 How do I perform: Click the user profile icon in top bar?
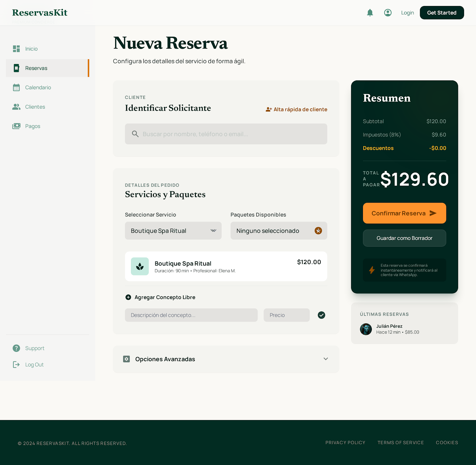pyautogui.click(x=388, y=13)
